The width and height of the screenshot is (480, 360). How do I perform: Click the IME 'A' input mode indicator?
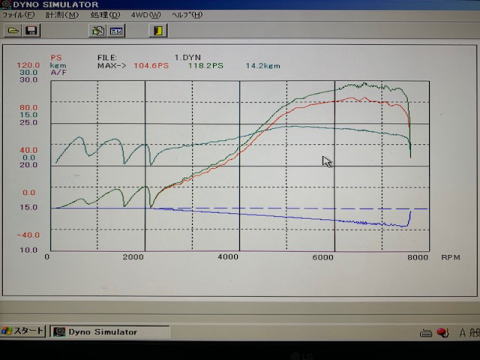pyautogui.click(x=463, y=332)
